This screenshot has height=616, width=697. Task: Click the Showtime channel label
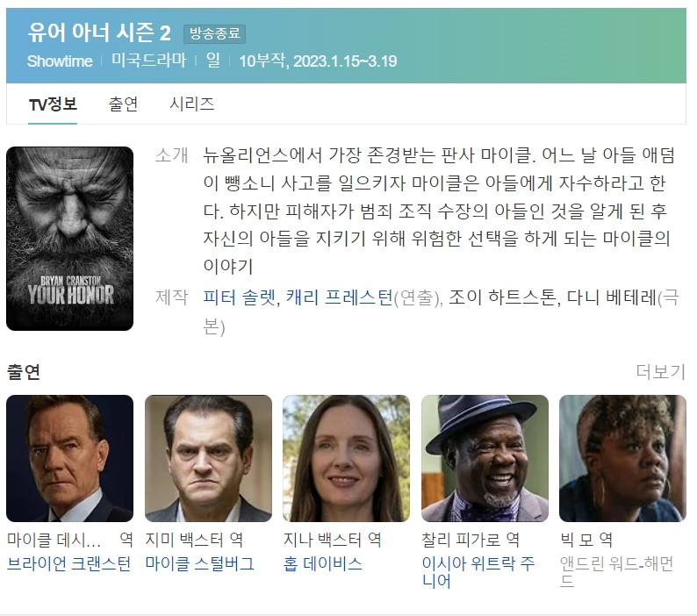point(60,61)
